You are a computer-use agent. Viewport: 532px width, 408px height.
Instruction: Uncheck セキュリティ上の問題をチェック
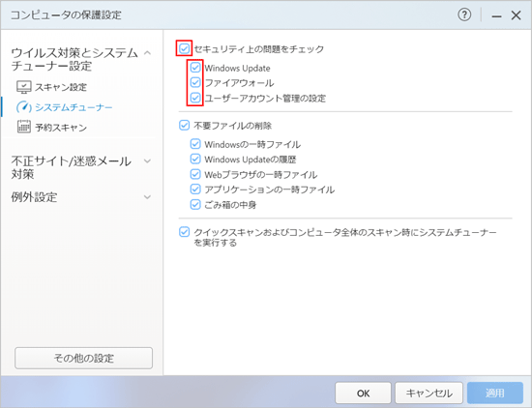coord(184,49)
